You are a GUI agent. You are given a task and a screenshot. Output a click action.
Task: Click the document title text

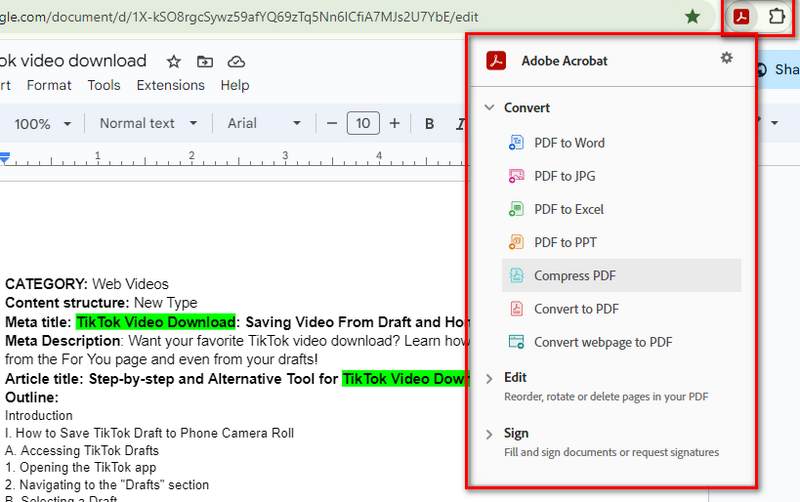(73, 61)
